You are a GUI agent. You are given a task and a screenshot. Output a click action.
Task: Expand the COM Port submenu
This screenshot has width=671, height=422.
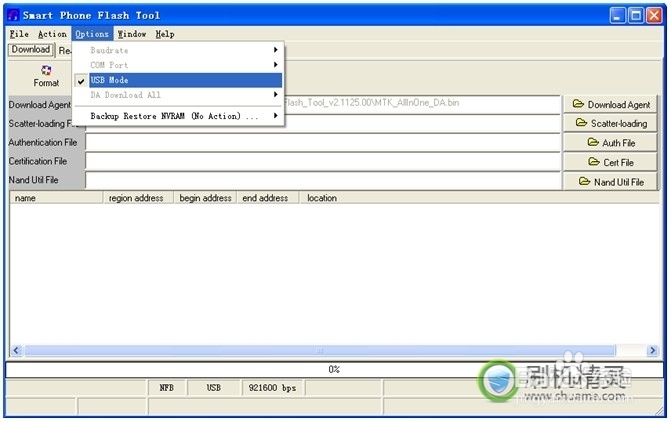point(178,65)
